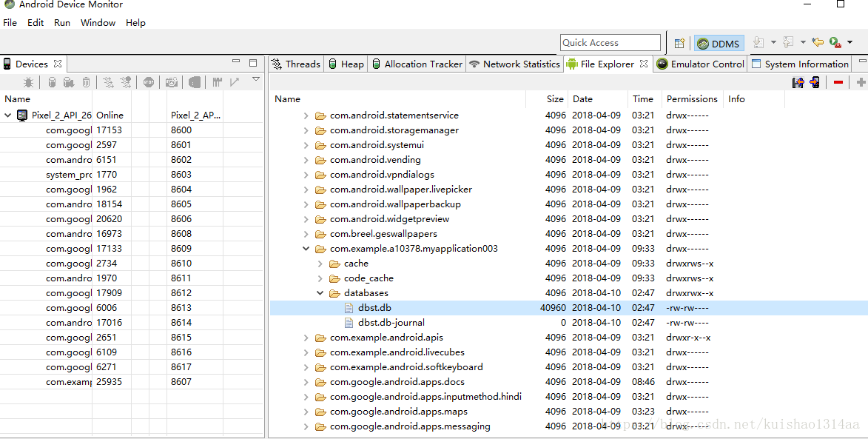This screenshot has width=868, height=439.
Task: Expand the cache folder
Action: (x=320, y=264)
